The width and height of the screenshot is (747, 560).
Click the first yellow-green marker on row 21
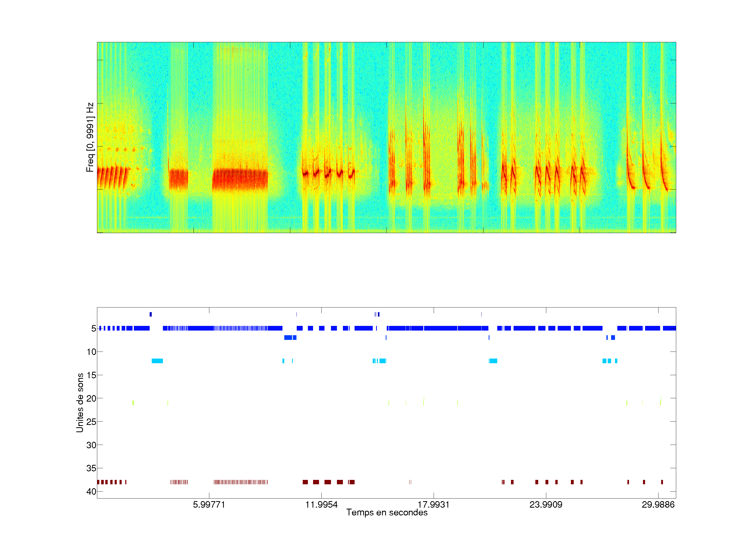coord(133,403)
